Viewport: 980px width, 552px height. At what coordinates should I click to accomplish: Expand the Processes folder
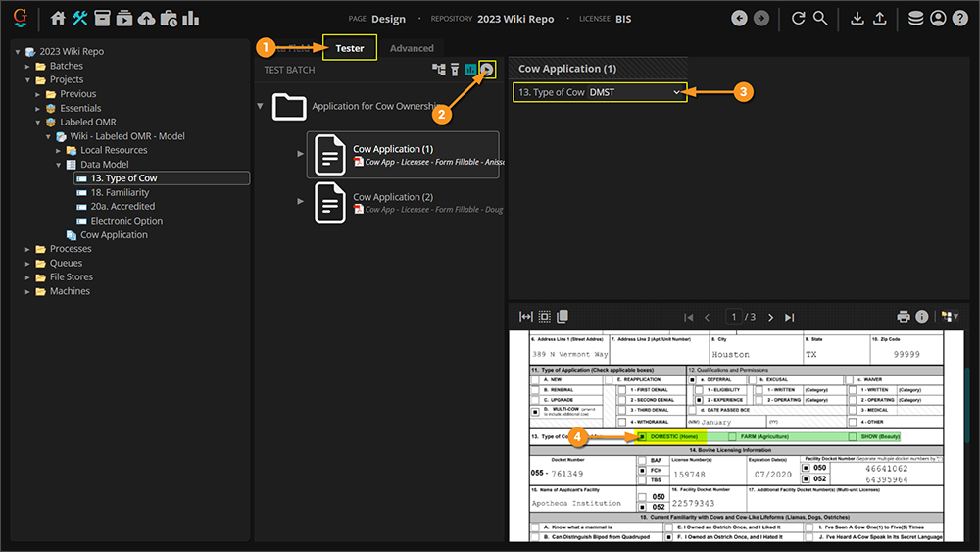point(27,249)
